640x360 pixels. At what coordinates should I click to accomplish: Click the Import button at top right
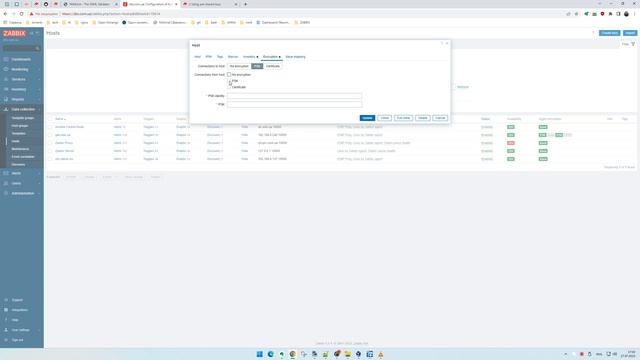click(x=630, y=33)
